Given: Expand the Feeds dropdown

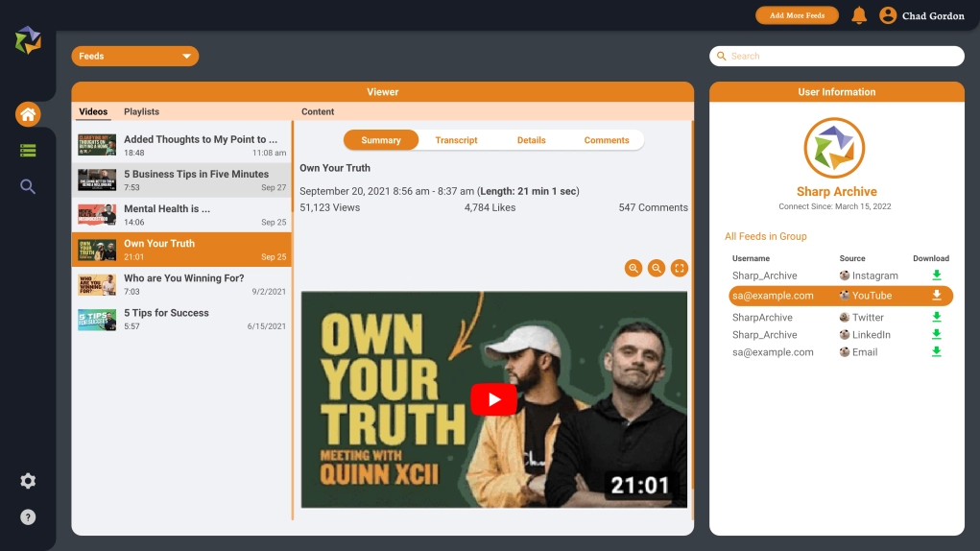Looking at the screenshot, I should [135, 57].
